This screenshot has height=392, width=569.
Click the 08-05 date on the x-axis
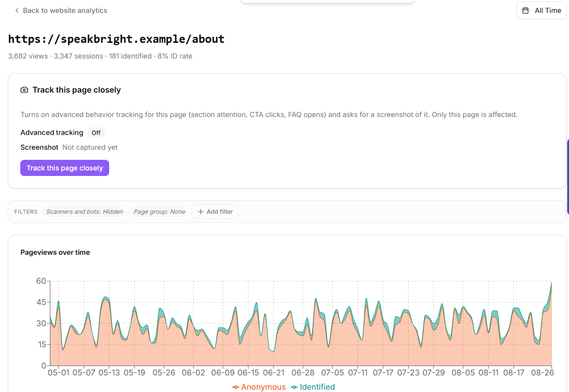[x=463, y=372]
